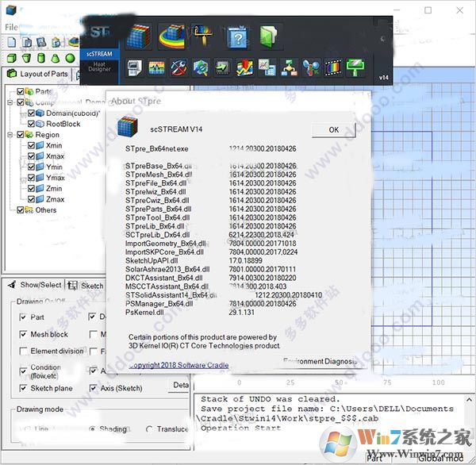476x465 pixels.
Task: Collapse the Region tree node
Action: pos(10,135)
